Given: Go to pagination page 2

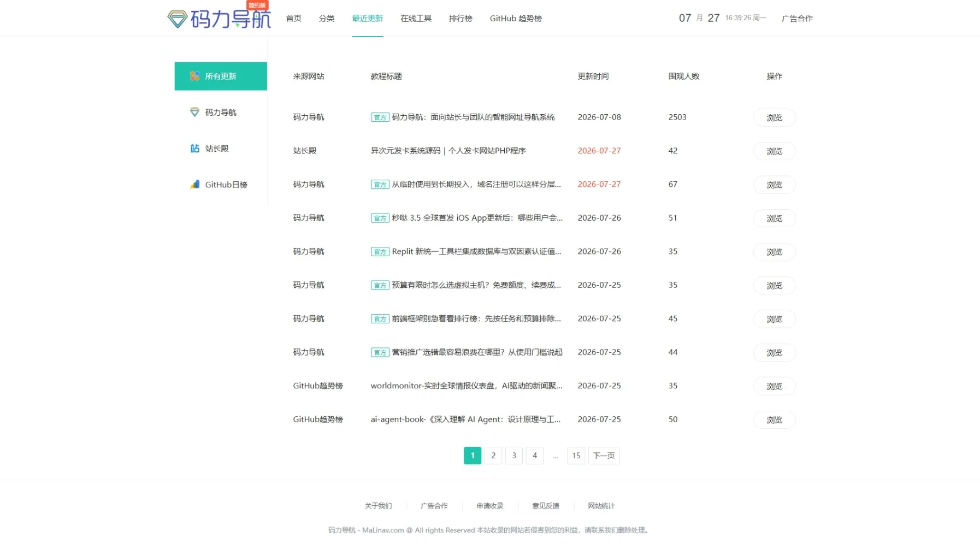Looking at the screenshot, I should pos(493,456).
